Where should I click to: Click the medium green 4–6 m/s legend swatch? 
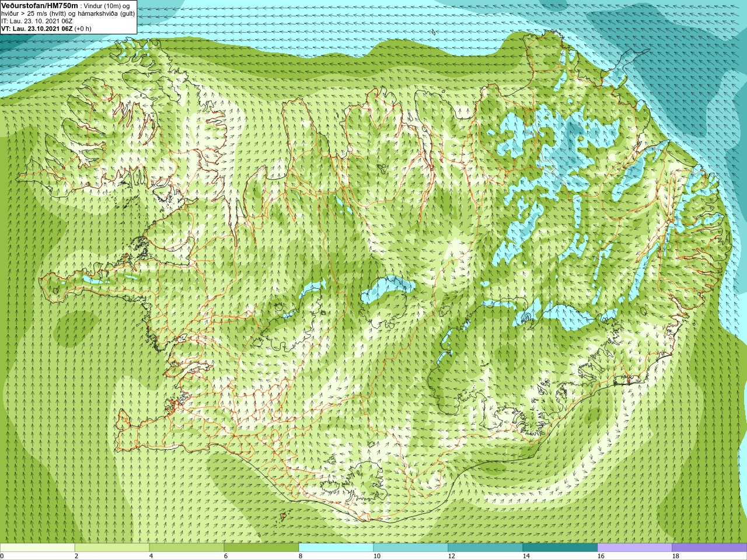click(x=187, y=548)
